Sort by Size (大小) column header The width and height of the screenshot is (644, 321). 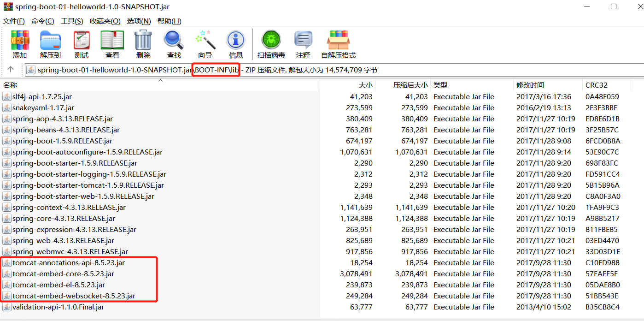(348, 85)
